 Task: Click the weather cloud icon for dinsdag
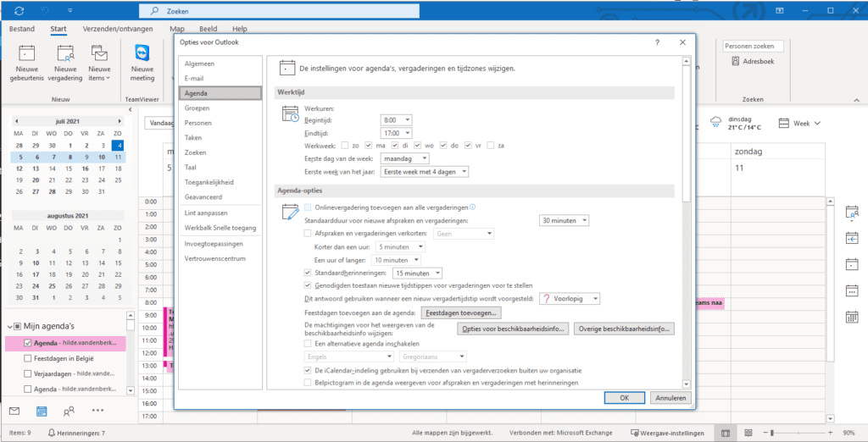tap(715, 122)
